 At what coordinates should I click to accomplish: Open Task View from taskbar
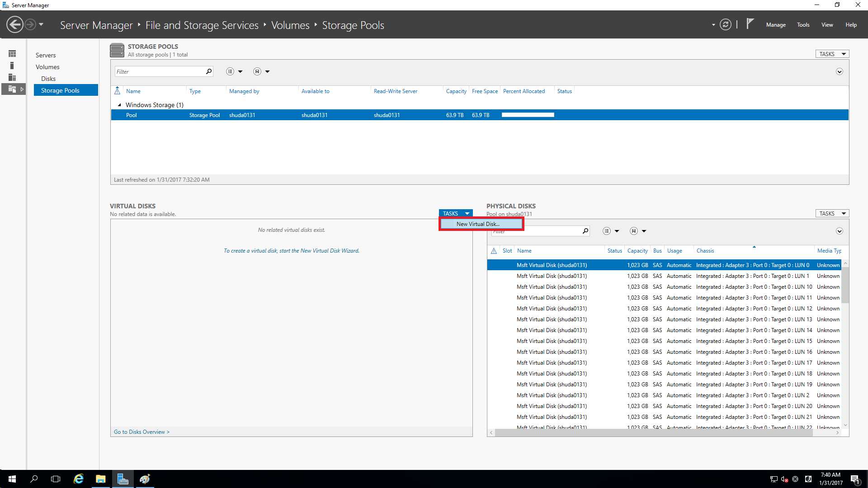56,479
